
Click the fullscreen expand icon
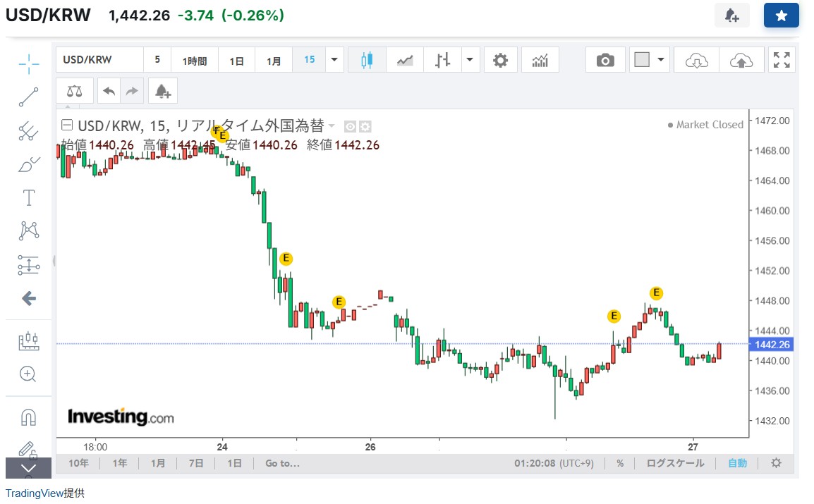coord(782,61)
